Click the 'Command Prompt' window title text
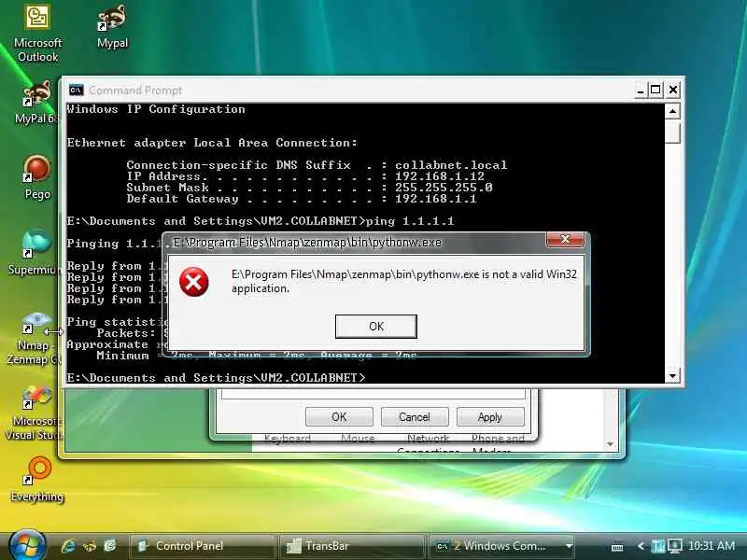Image resolution: width=747 pixels, height=560 pixels. [135, 91]
